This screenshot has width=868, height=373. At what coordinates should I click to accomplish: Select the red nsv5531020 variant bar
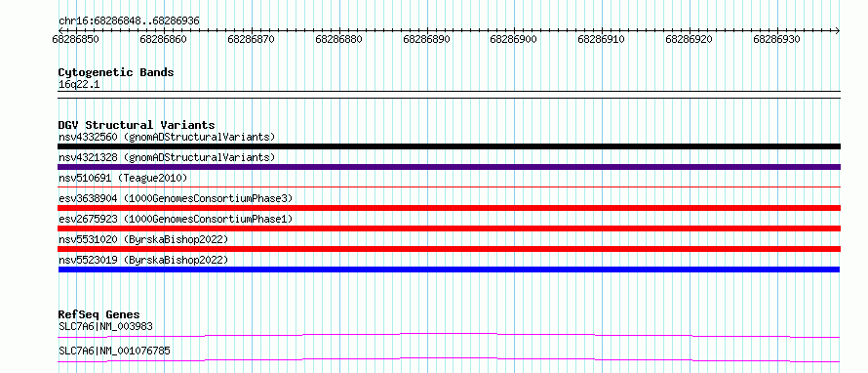tap(449, 249)
